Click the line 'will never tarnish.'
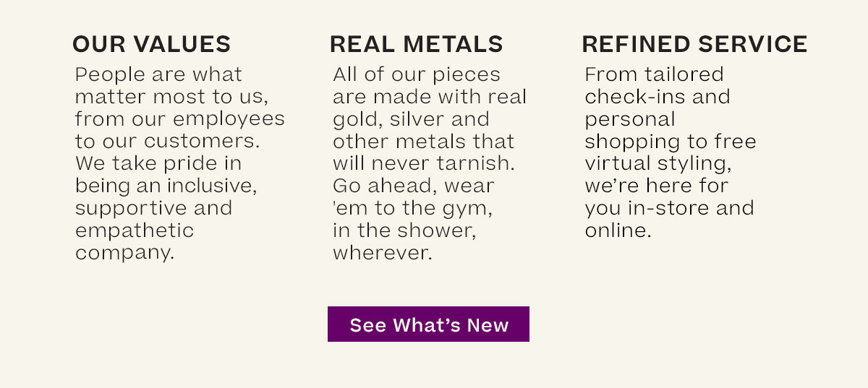Image resolution: width=868 pixels, height=388 pixels. [x=424, y=163]
